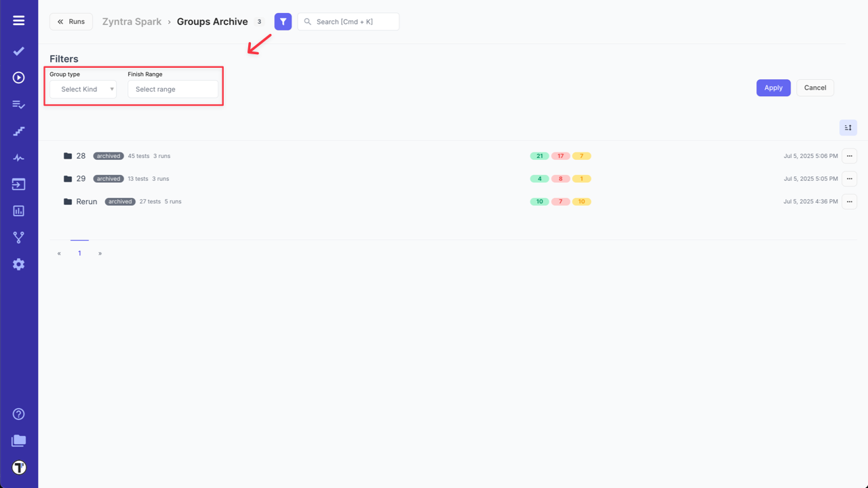
Task: Click the branching/merge icon in sidebar
Action: (18, 237)
